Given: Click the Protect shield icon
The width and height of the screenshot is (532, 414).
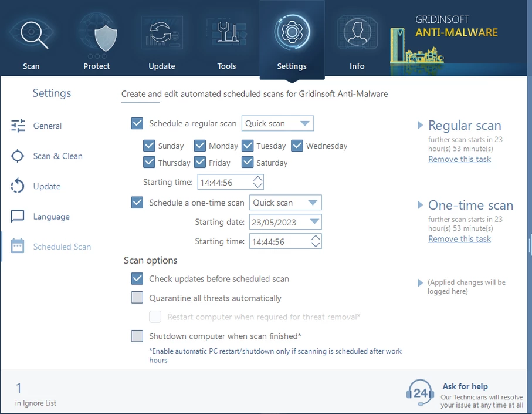Looking at the screenshot, I should (97, 34).
